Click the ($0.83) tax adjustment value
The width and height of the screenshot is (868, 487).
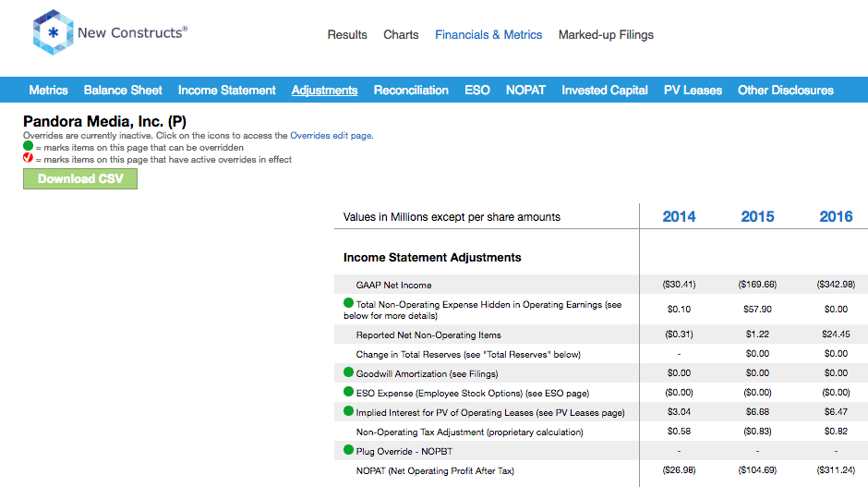(x=757, y=431)
